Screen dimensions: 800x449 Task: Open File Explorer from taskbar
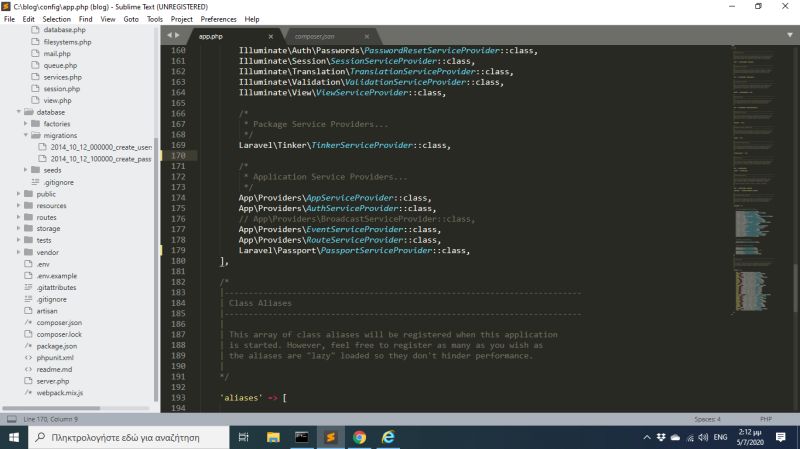pyautogui.click(x=273, y=437)
